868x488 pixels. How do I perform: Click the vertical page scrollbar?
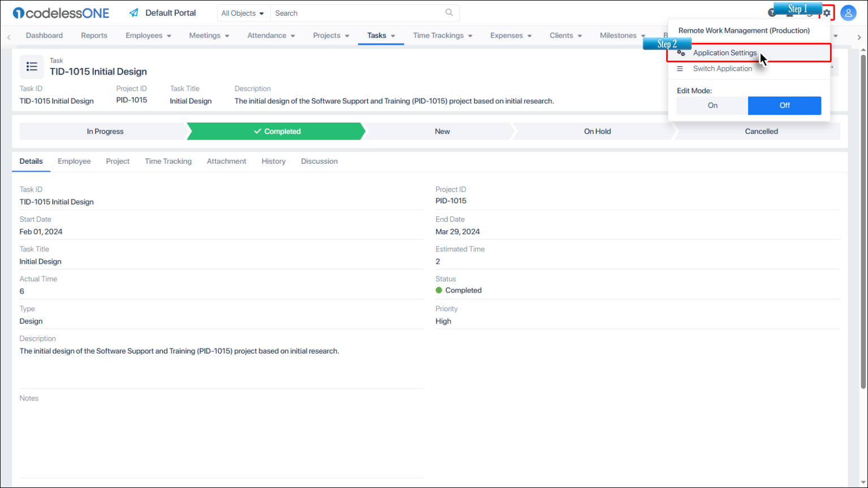pyautogui.click(x=863, y=220)
